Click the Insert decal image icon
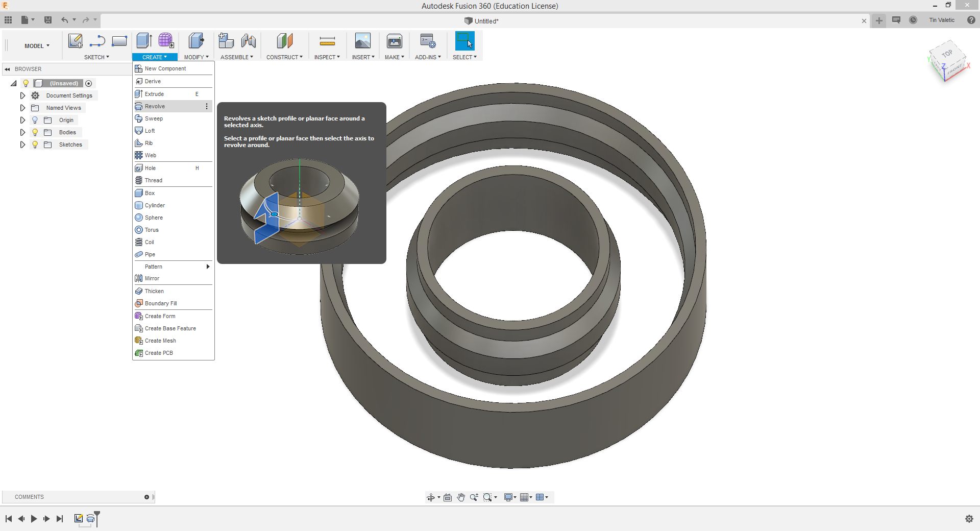The image size is (980, 531). (x=362, y=41)
